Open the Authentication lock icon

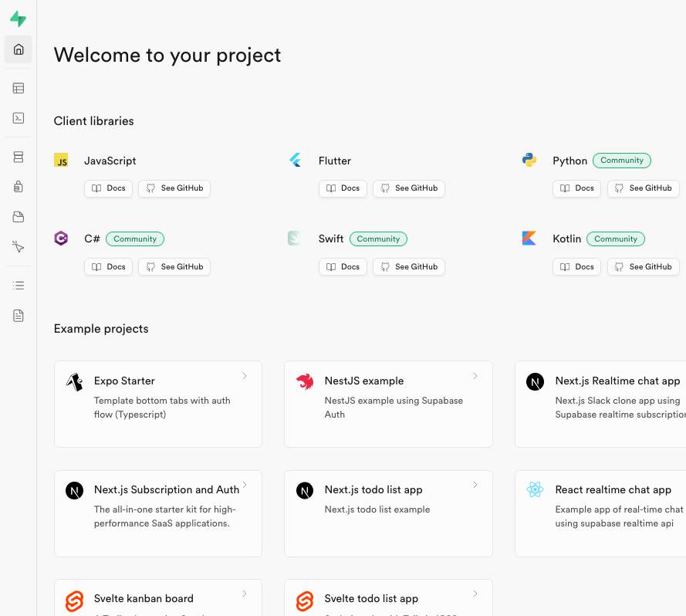click(18, 187)
